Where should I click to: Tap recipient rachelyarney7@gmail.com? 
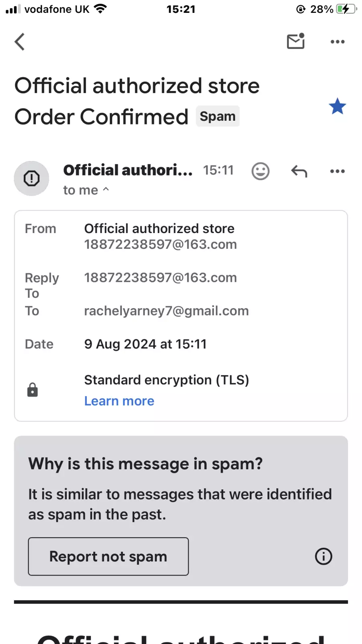[167, 311]
